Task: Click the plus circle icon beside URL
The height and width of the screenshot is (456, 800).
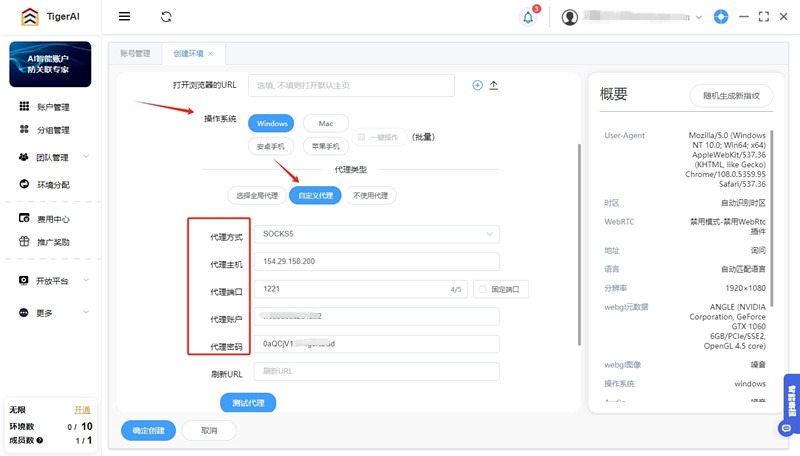Action: [477, 85]
